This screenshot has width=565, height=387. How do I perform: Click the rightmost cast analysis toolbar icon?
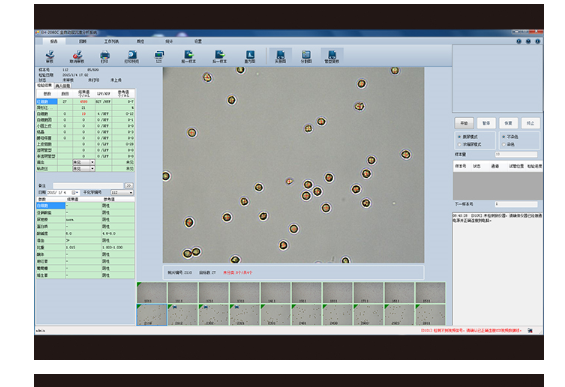tap(332, 55)
